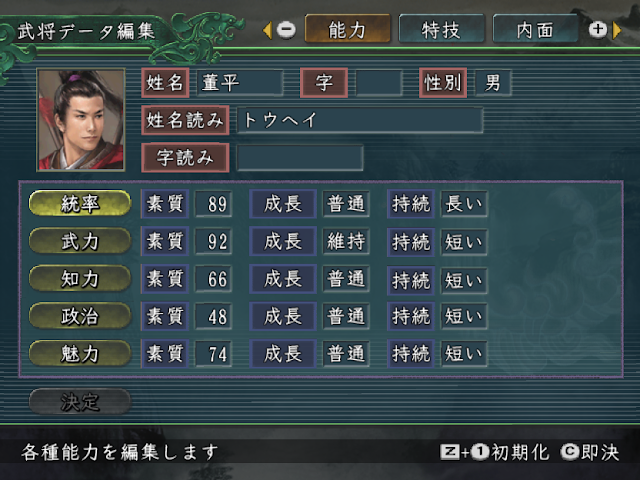Click the minus page-back icon
Image resolution: width=640 pixels, height=480 pixels.
click(286, 30)
